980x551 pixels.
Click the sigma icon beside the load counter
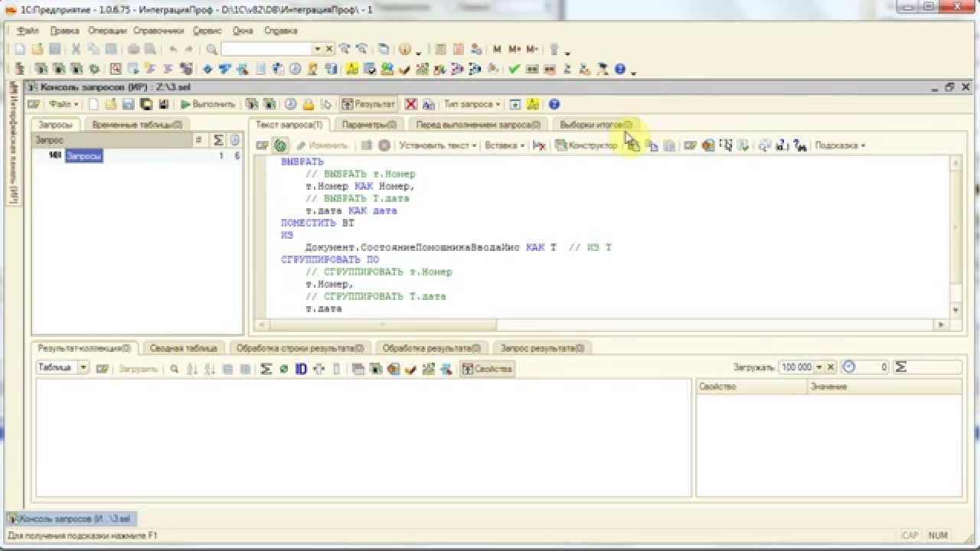coord(901,367)
